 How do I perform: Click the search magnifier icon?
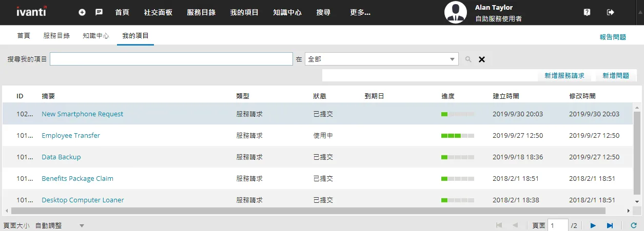pyautogui.click(x=468, y=59)
